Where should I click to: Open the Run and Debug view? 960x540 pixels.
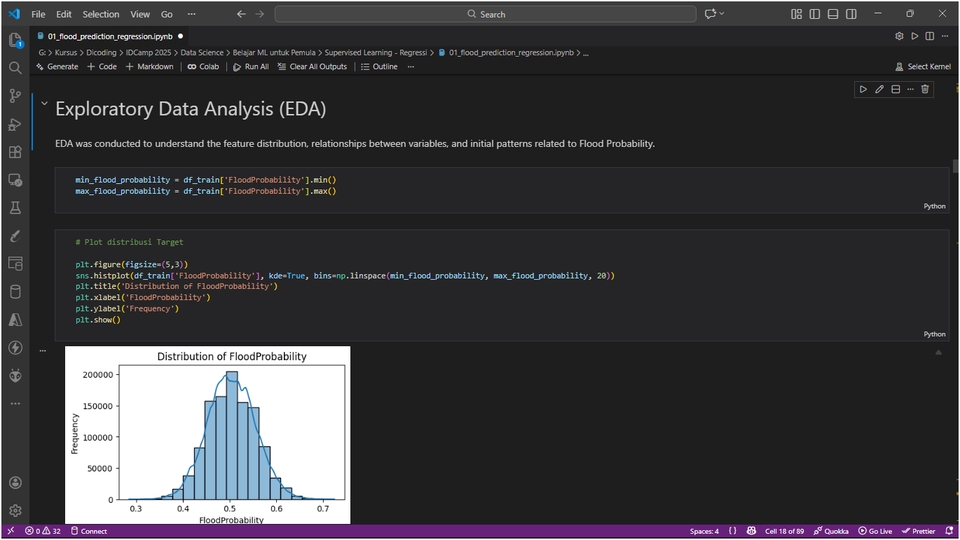[15, 124]
